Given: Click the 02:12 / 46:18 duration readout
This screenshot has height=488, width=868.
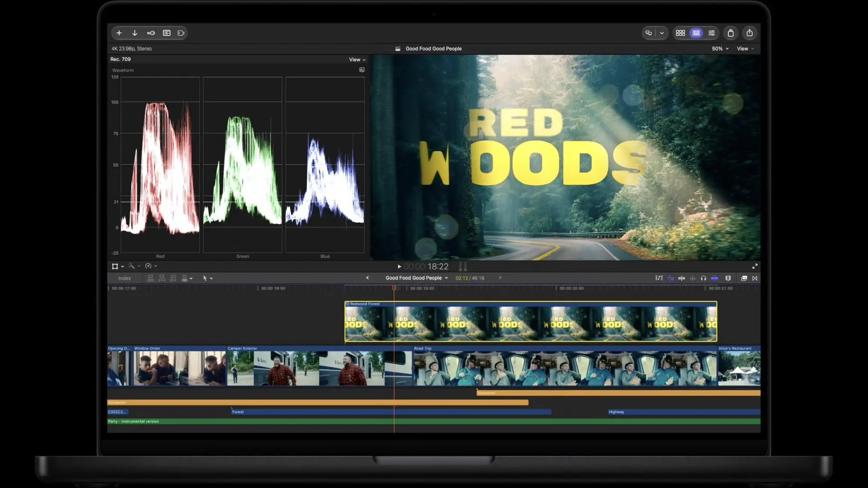Looking at the screenshot, I should pyautogui.click(x=470, y=278).
